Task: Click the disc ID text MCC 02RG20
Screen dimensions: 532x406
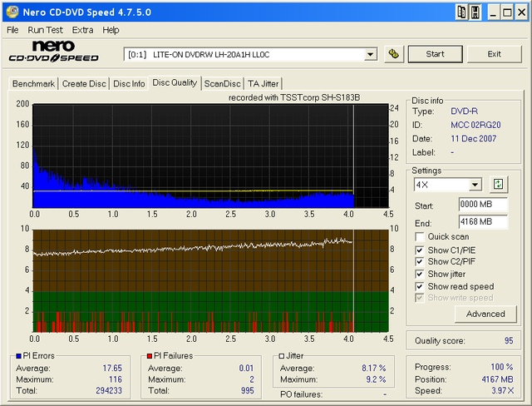Action: pos(475,125)
